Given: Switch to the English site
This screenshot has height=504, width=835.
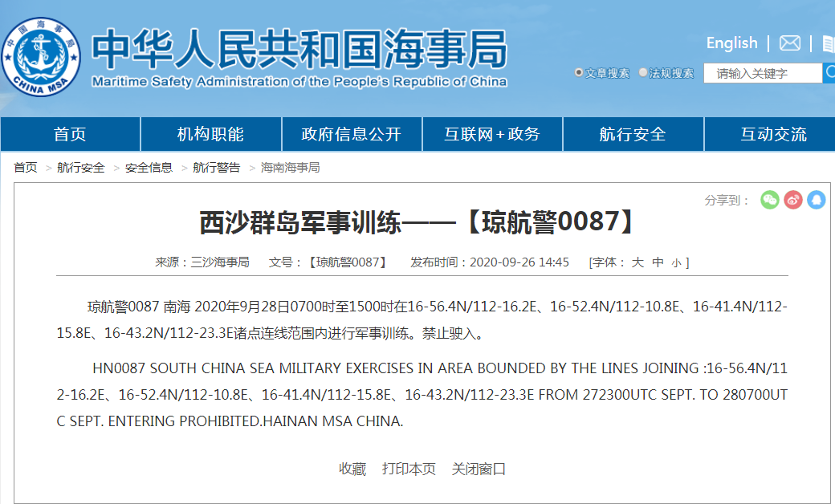Looking at the screenshot, I should pyautogui.click(x=731, y=43).
